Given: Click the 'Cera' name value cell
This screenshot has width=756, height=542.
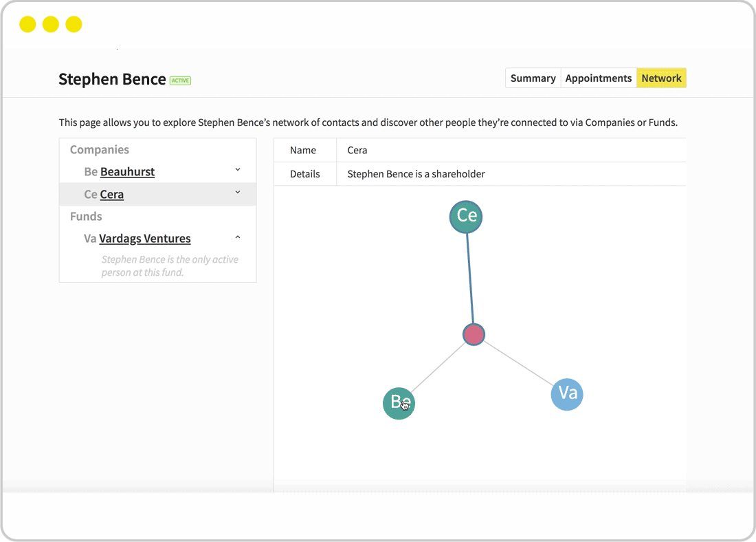Looking at the screenshot, I should pyautogui.click(x=511, y=150).
